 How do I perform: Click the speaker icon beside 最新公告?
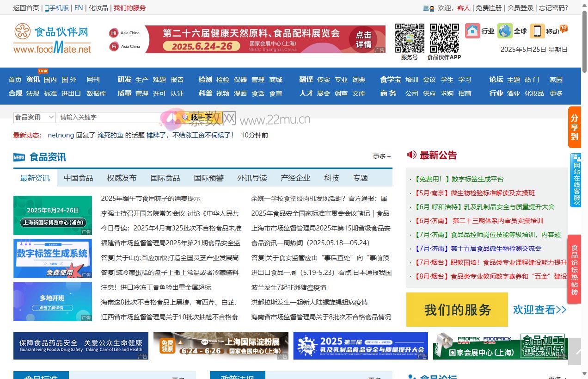[x=411, y=155]
